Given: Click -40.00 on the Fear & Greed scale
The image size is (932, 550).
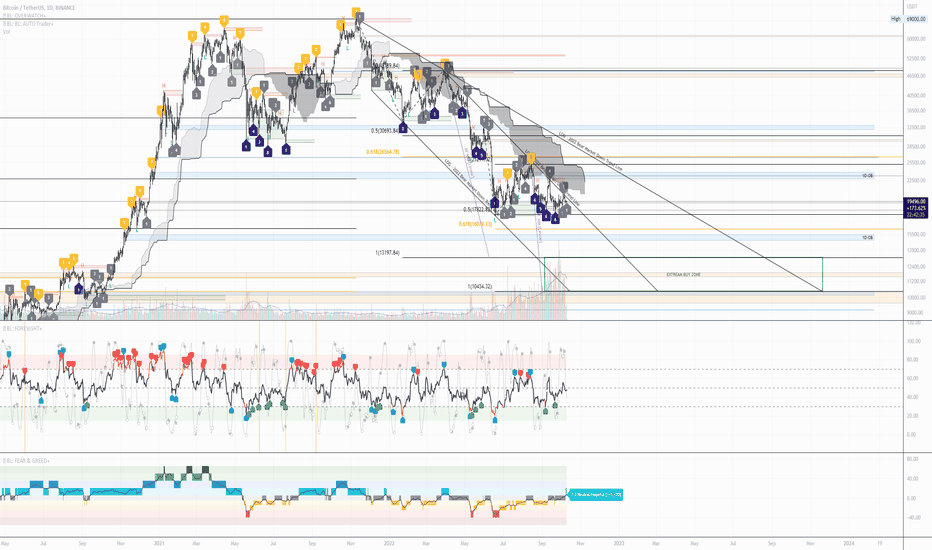Looking at the screenshot, I should tap(912, 518).
